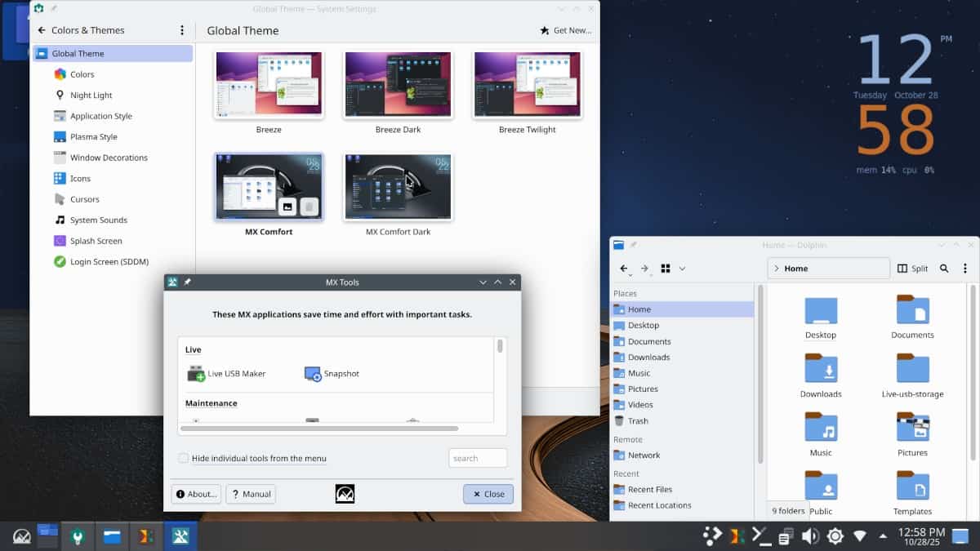Click the Home path in Dolphin location bar
The height and width of the screenshot is (551, 980).
coord(796,268)
